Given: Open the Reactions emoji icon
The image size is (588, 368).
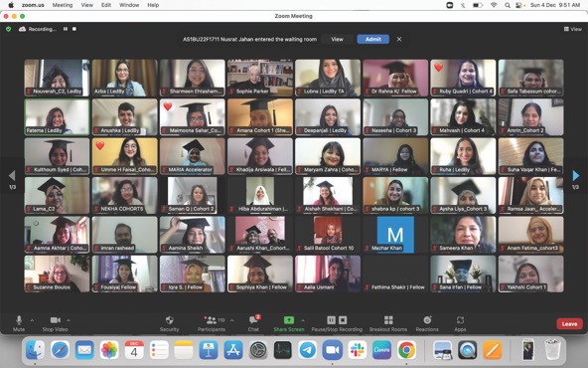Looking at the screenshot, I should tap(427, 320).
